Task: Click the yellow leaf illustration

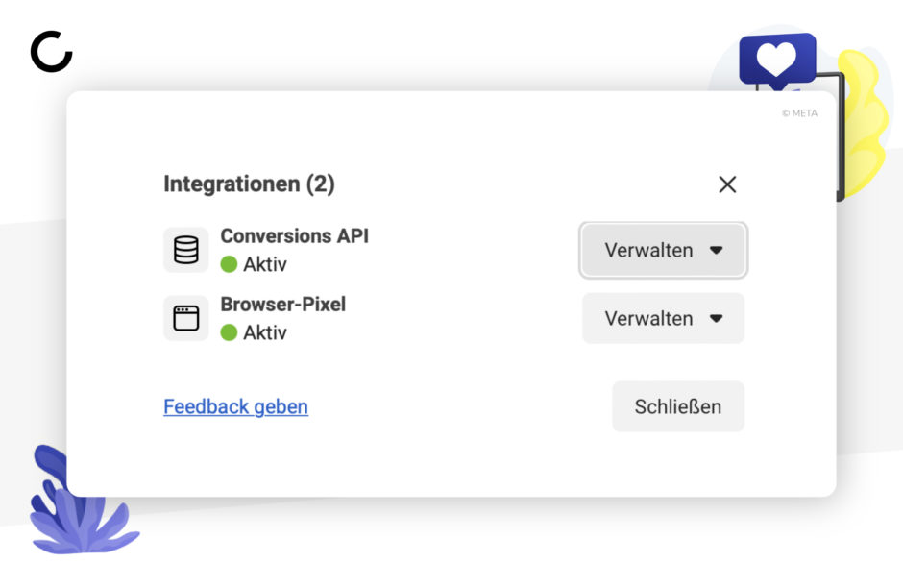Action: click(862, 124)
